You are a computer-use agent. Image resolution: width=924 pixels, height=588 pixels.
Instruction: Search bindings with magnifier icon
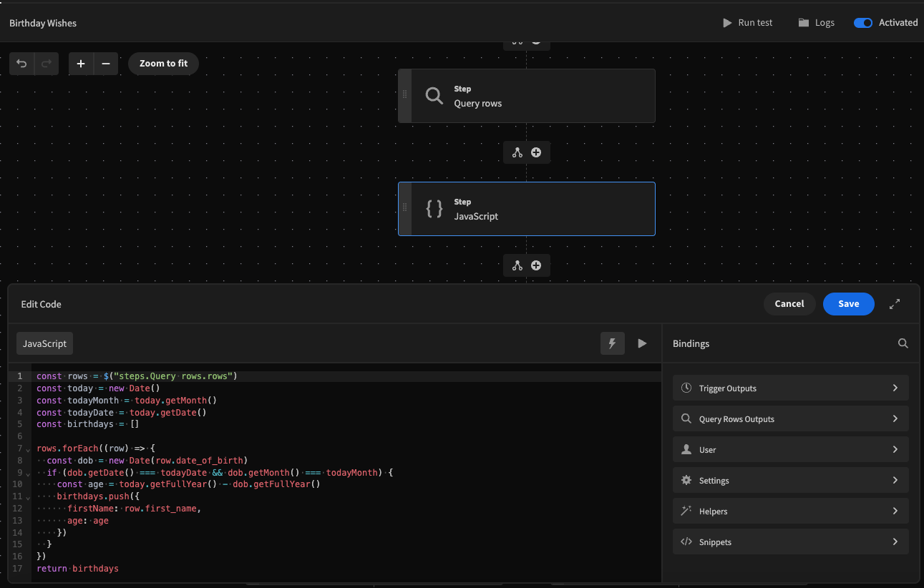(x=903, y=343)
